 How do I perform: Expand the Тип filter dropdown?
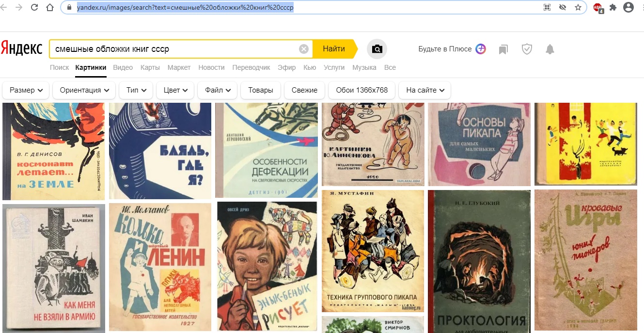tap(136, 90)
